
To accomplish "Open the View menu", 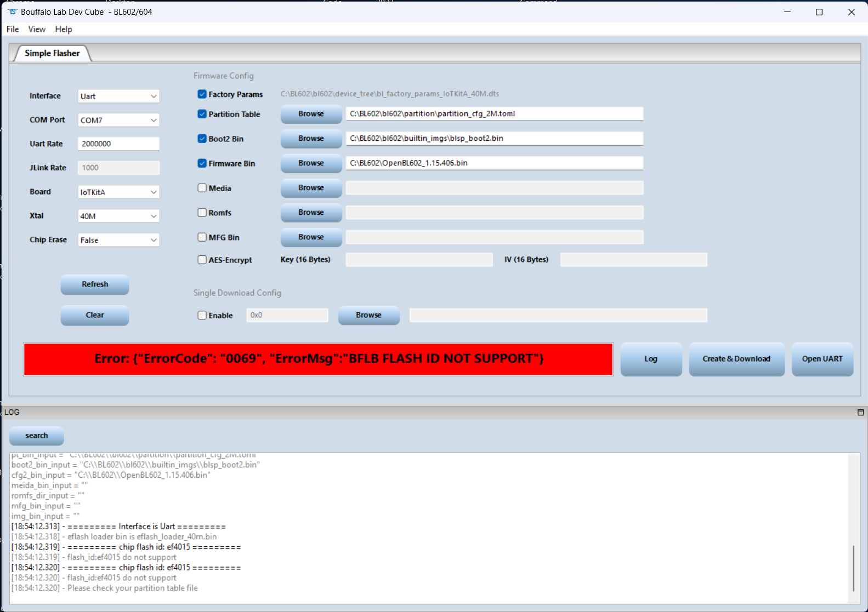I will coord(37,29).
